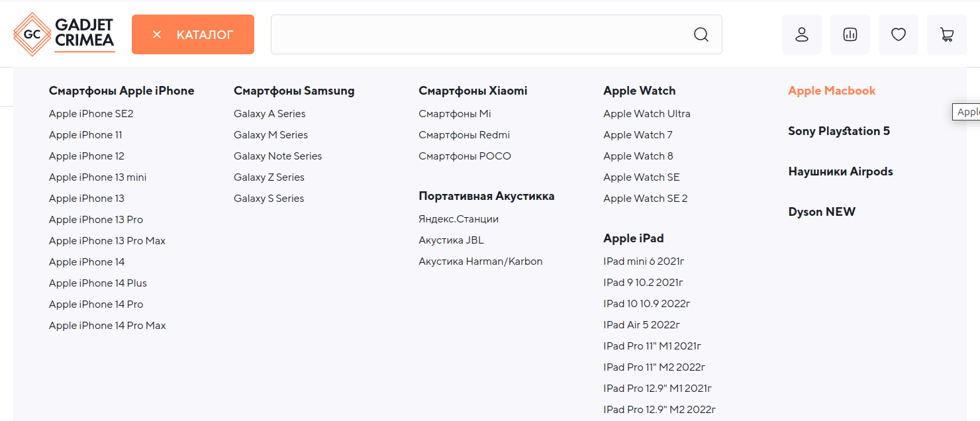The width and height of the screenshot is (980, 421).
Task: Open Смартфоны Xiaomi category
Action: pos(473,91)
